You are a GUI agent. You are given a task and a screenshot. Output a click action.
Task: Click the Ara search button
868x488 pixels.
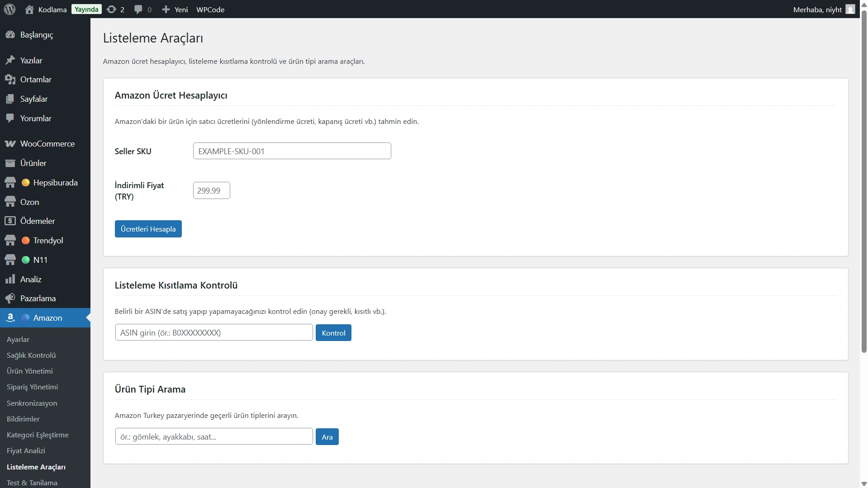(x=327, y=437)
